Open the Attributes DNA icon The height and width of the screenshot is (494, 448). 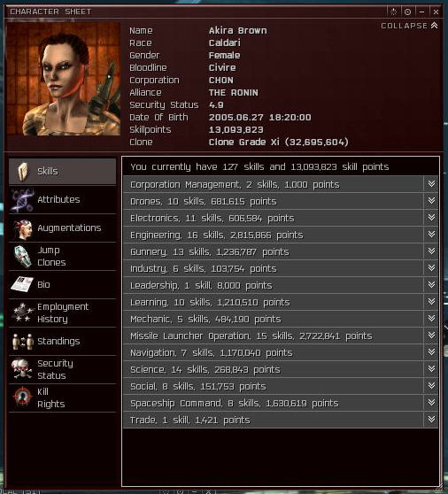coord(22,200)
